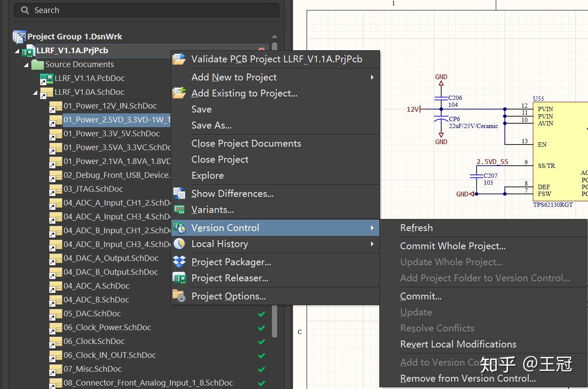
Task: Click the search magnifier icon
Action: 25,10
